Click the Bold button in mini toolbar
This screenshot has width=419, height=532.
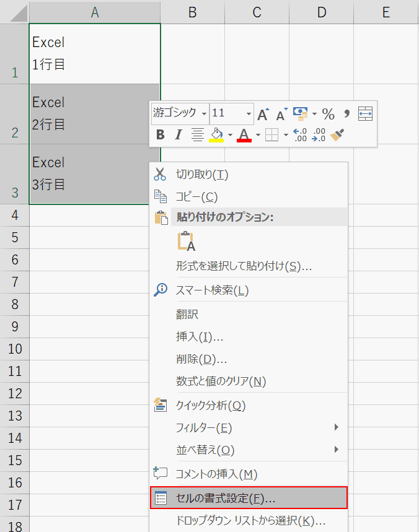(161, 134)
